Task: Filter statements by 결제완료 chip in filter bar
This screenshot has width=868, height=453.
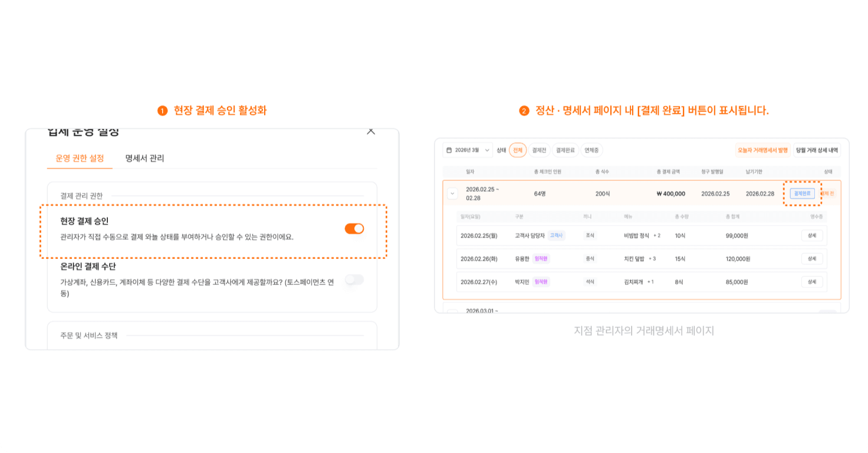Action: pos(565,150)
